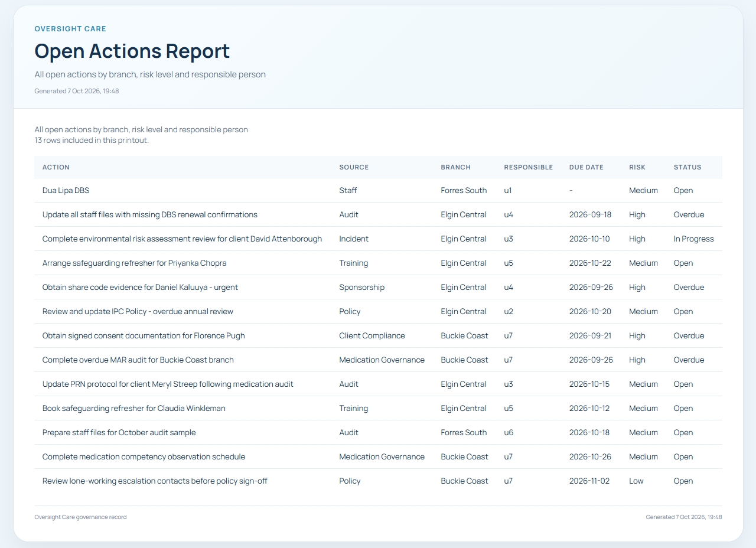The image size is (756, 548).
Task: Click the Generated timestamp in the header
Action: (x=77, y=91)
